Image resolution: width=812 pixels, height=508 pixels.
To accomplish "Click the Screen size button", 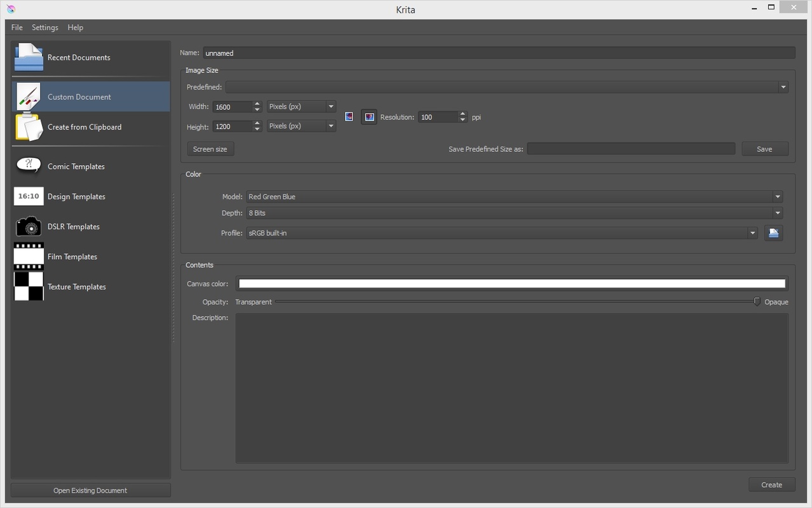I will (x=210, y=149).
